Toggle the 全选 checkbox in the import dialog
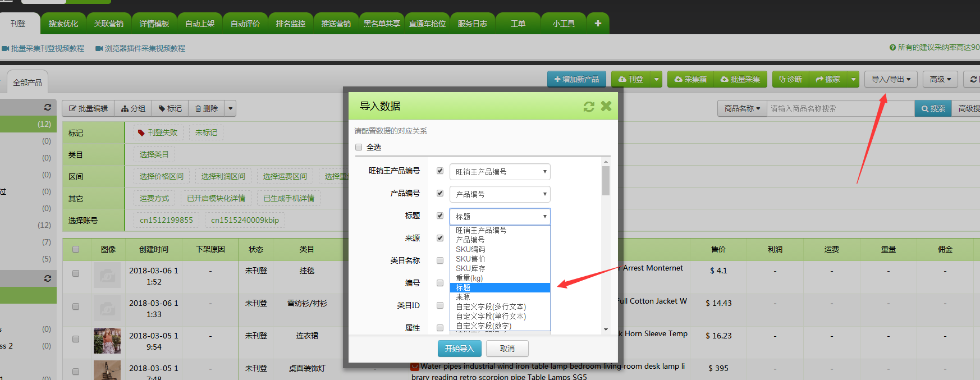The width and height of the screenshot is (980, 380). 359,147
